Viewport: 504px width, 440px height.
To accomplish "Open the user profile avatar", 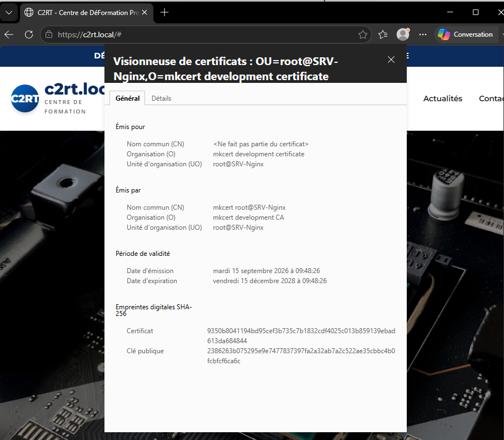I will (x=403, y=34).
